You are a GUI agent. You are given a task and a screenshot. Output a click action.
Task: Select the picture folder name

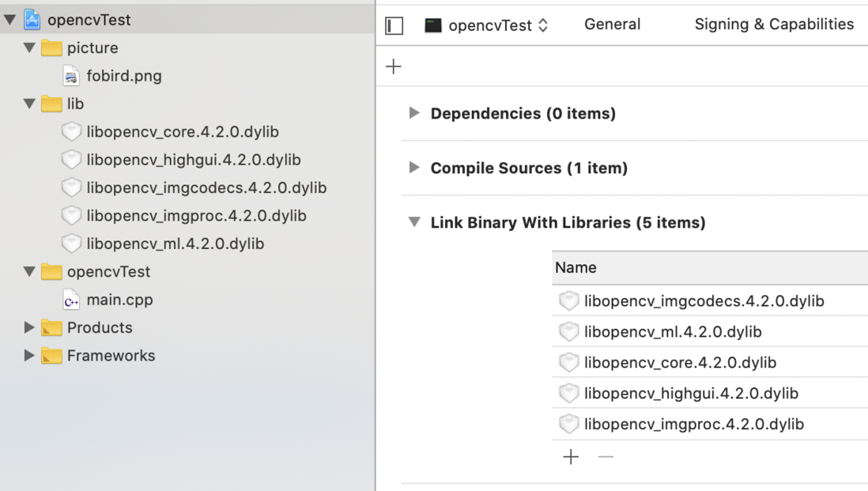(92, 48)
